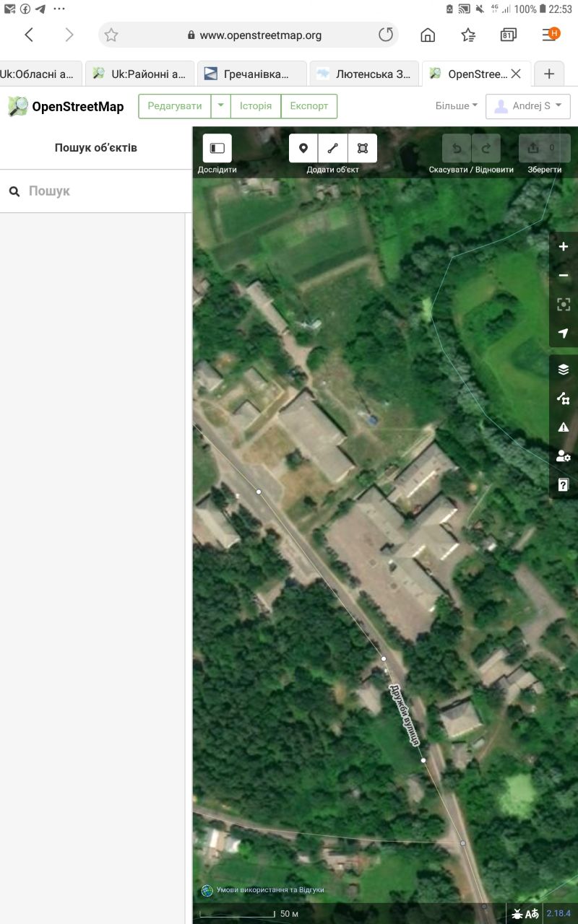This screenshot has width=578, height=924.
Task: Undo last edit (Скасувати)
Action: [457, 148]
